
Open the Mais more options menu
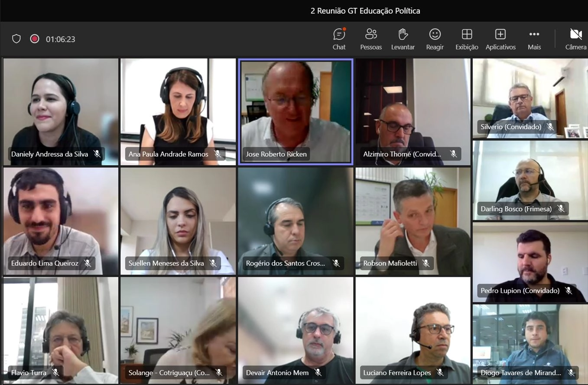(x=534, y=39)
